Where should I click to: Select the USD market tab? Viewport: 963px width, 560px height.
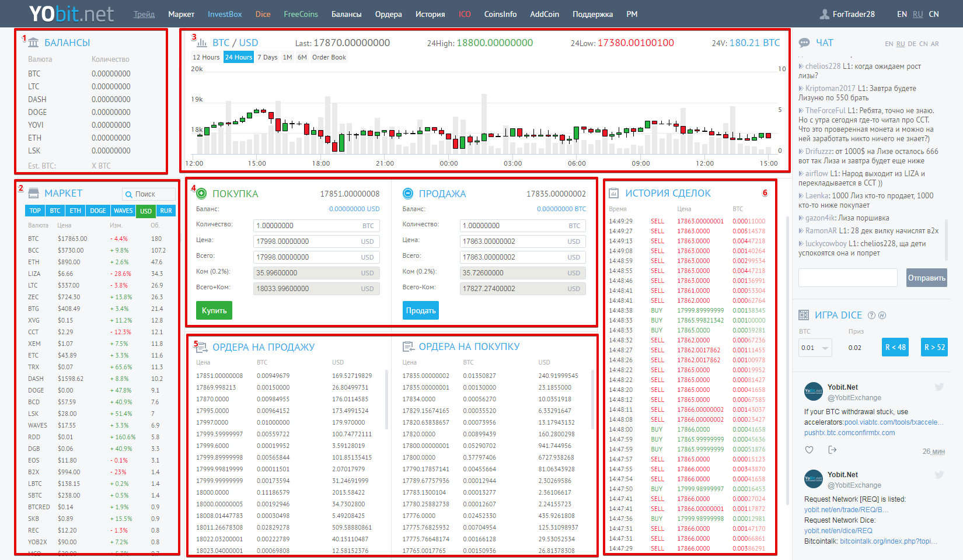tap(146, 211)
